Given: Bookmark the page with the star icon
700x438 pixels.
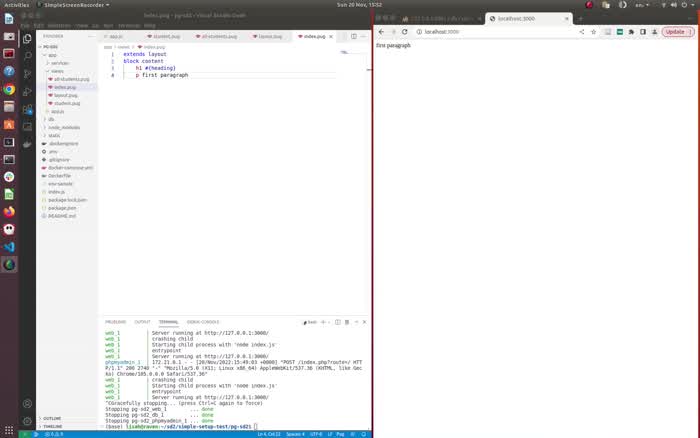Looking at the screenshot, I should pos(593,32).
